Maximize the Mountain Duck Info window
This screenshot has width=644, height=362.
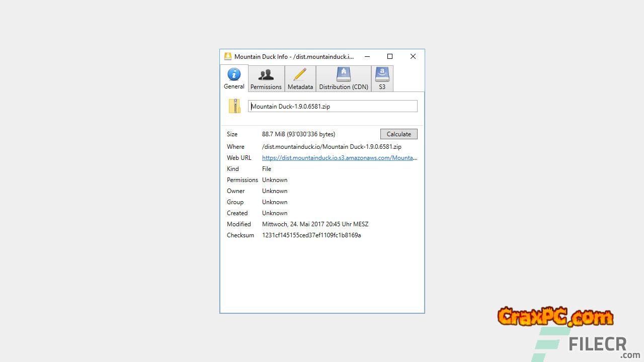pos(390,56)
